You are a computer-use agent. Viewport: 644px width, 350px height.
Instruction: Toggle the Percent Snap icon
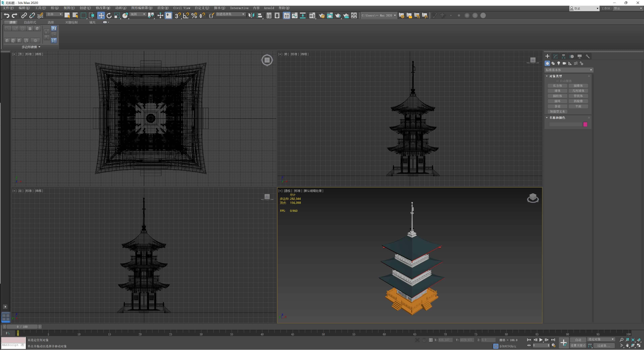point(194,15)
